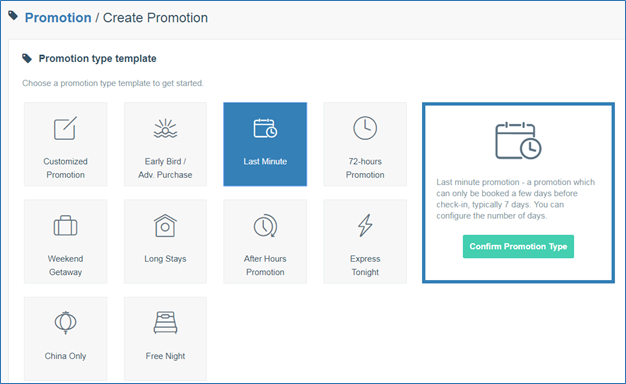626x384 pixels.
Task: Choose the Early Bird sunrise icon
Action: pyautogui.click(x=165, y=128)
